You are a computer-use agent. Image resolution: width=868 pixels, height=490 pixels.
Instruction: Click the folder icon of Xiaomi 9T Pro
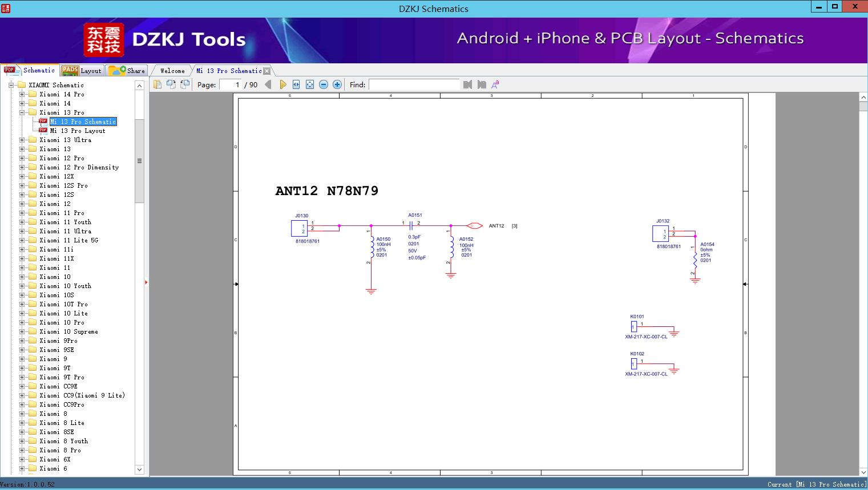pyautogui.click(x=33, y=377)
